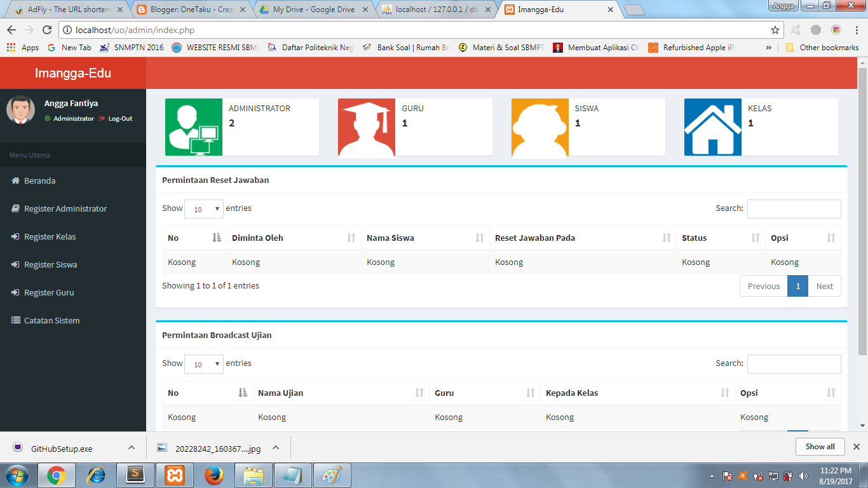Switch to localhost phpMyAdmin tab

click(x=436, y=10)
